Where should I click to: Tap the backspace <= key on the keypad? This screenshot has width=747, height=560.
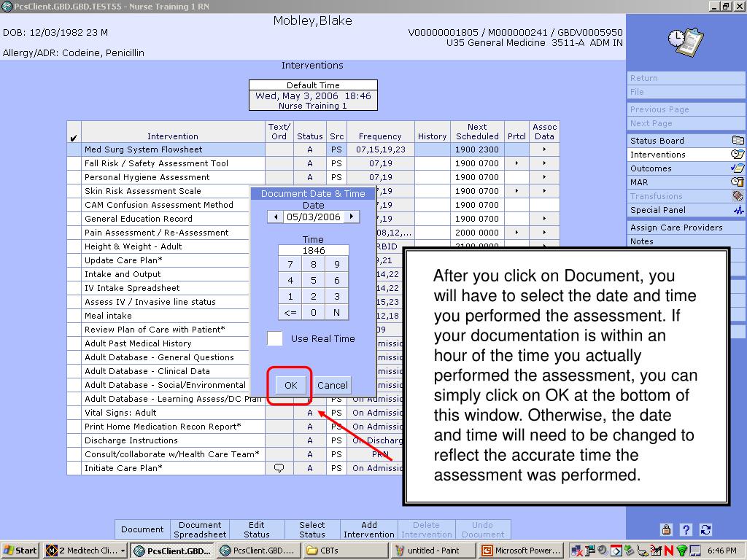point(290,312)
